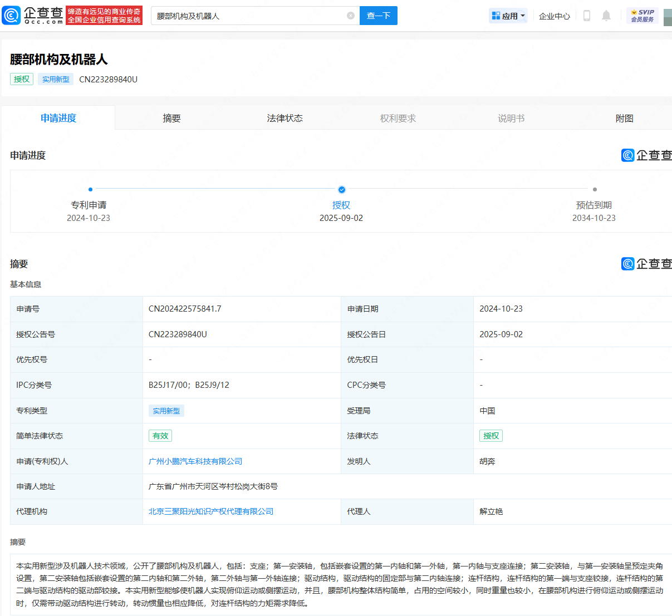Expand the 应用 dropdown menu
Screen dimensions: 672x616
point(523,16)
